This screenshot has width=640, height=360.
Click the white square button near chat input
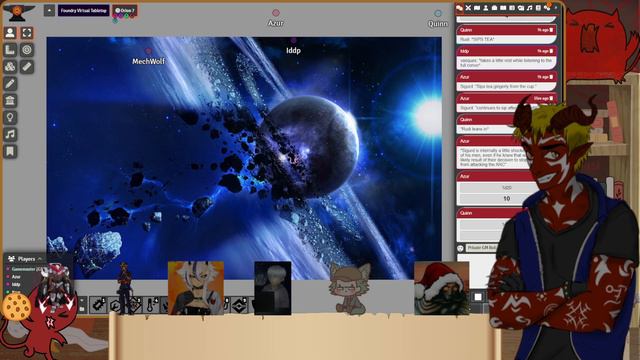(x=478, y=297)
